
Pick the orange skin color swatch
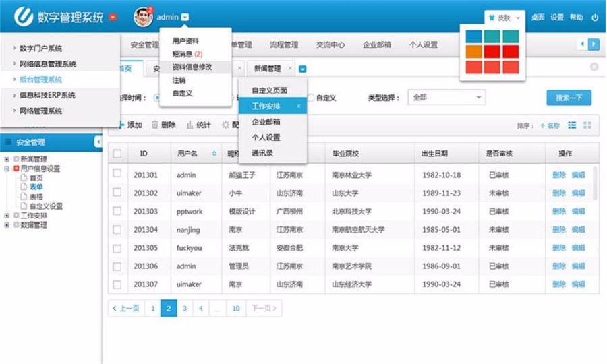(473, 51)
